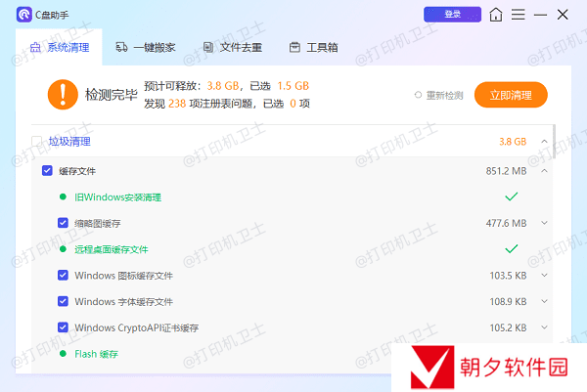The width and height of the screenshot is (587, 392).
Task: Collapse the 缓存文件 group chevron
Action: pyautogui.click(x=544, y=171)
